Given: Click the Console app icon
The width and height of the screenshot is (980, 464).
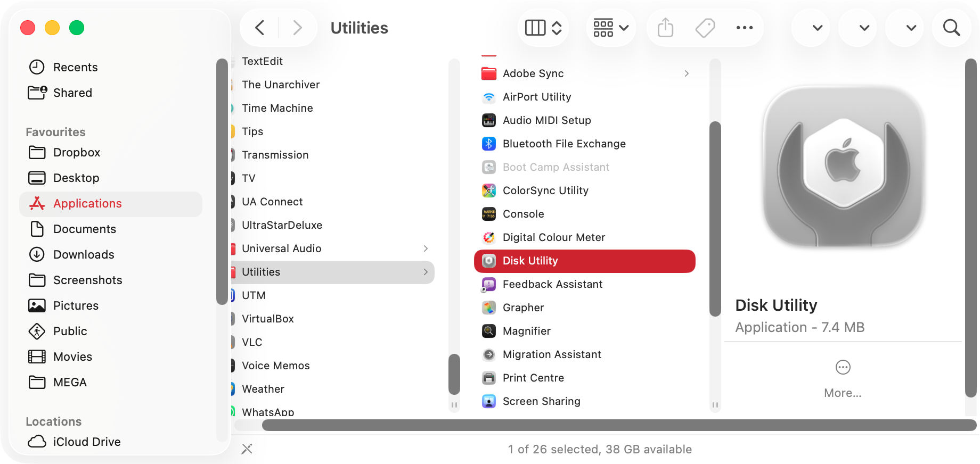Looking at the screenshot, I should 489,214.
